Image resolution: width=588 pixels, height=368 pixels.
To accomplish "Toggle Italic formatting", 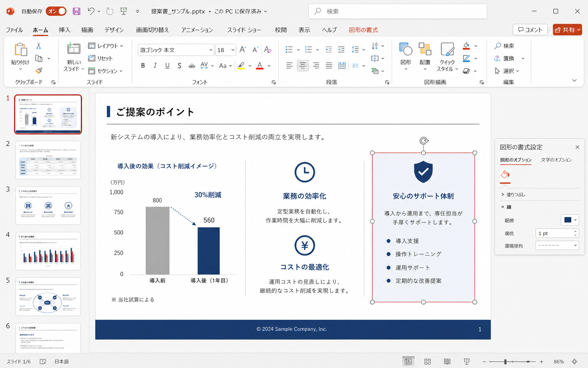I will pos(155,66).
